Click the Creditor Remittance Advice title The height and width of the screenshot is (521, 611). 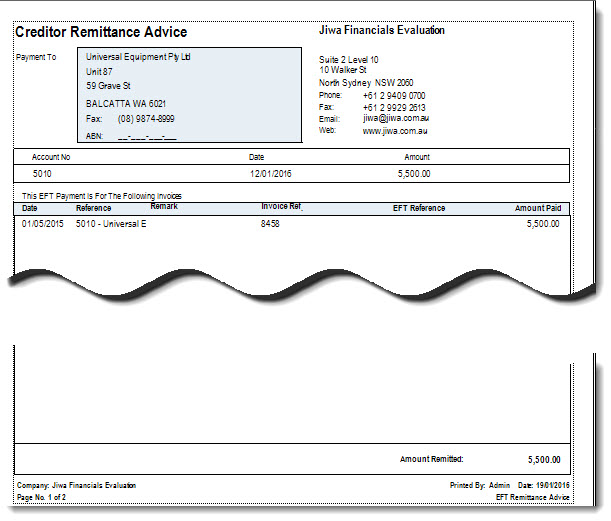click(101, 32)
